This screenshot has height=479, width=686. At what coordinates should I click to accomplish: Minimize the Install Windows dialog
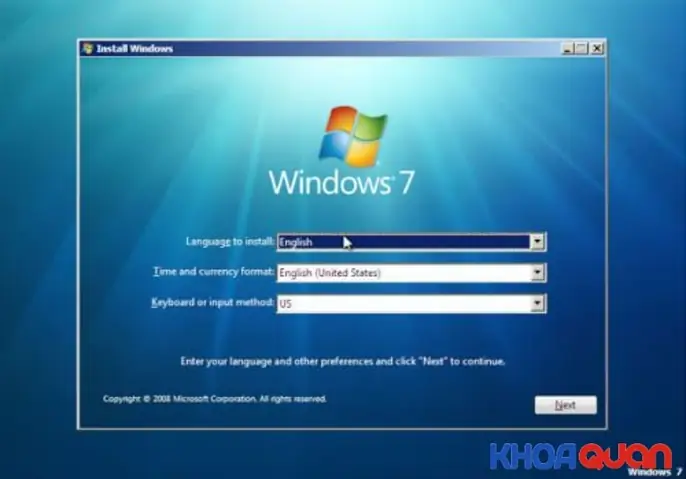tap(567, 49)
